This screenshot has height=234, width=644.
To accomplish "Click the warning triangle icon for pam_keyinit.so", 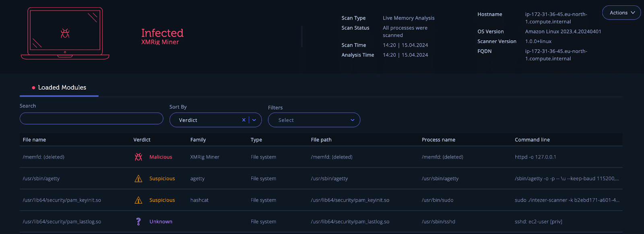I will 138,200.
